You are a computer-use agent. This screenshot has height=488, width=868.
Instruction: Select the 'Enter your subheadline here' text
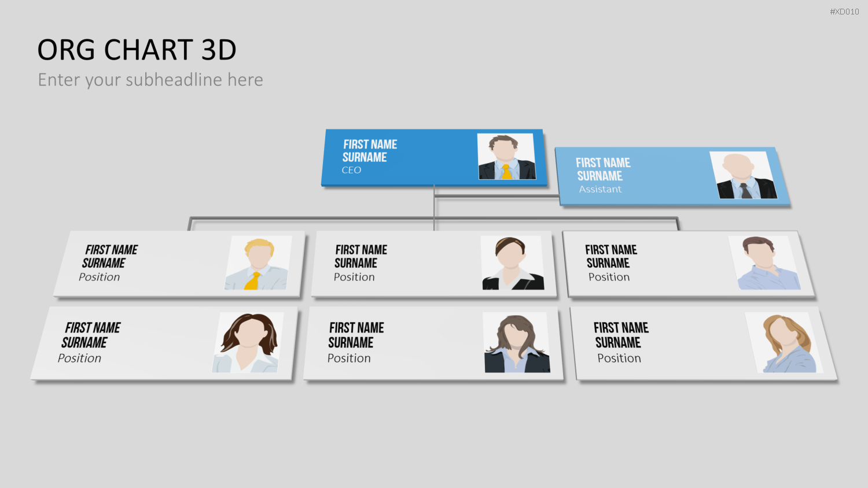[150, 80]
